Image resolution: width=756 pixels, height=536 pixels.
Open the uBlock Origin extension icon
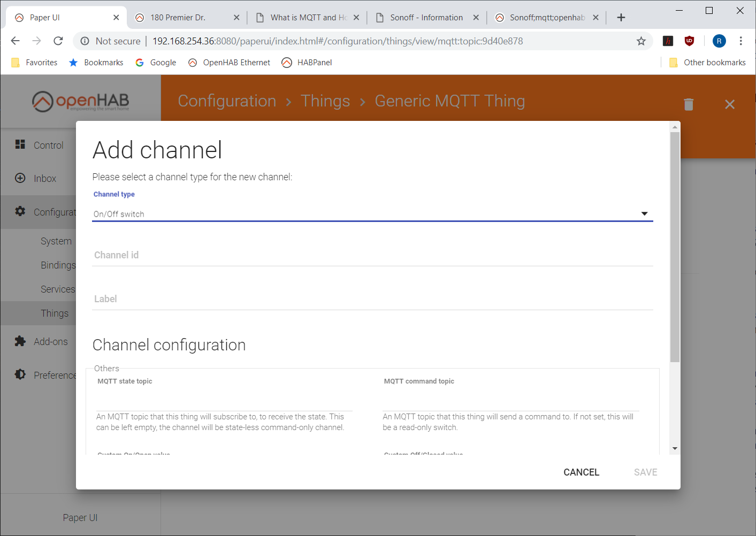pyautogui.click(x=689, y=41)
